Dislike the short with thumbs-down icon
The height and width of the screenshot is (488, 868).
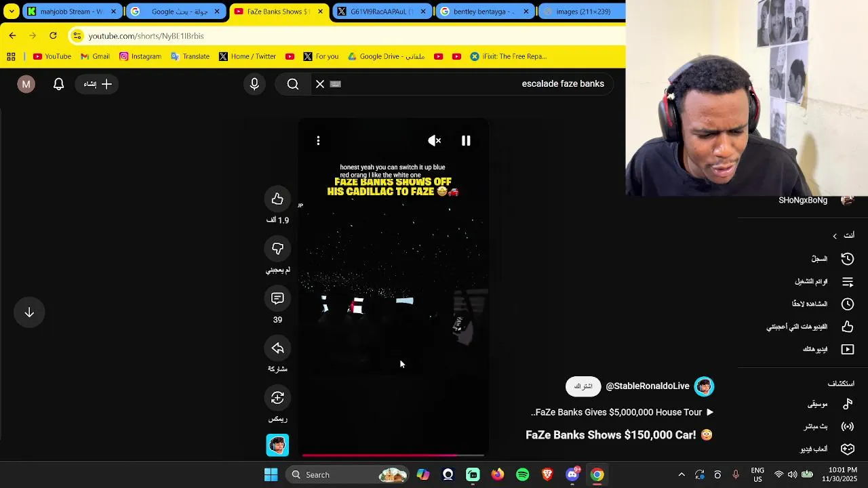point(277,249)
